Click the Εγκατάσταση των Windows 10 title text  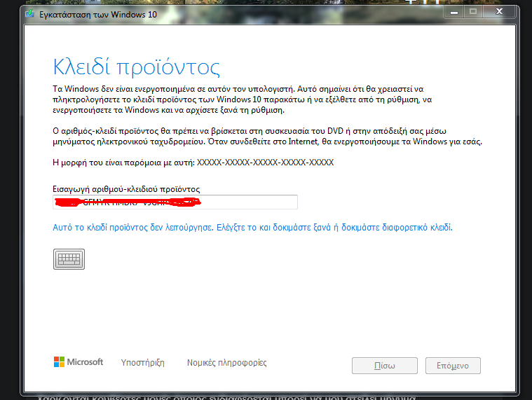tap(98, 15)
